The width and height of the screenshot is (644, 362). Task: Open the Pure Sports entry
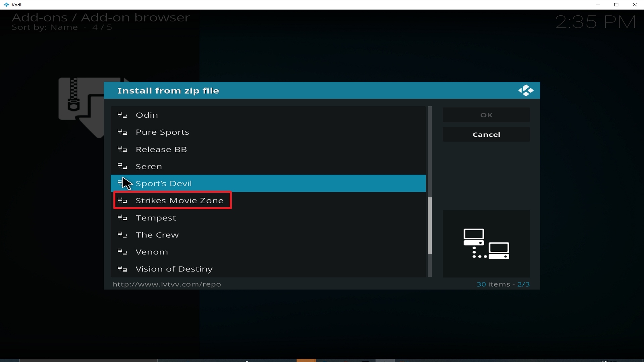tap(268, 132)
